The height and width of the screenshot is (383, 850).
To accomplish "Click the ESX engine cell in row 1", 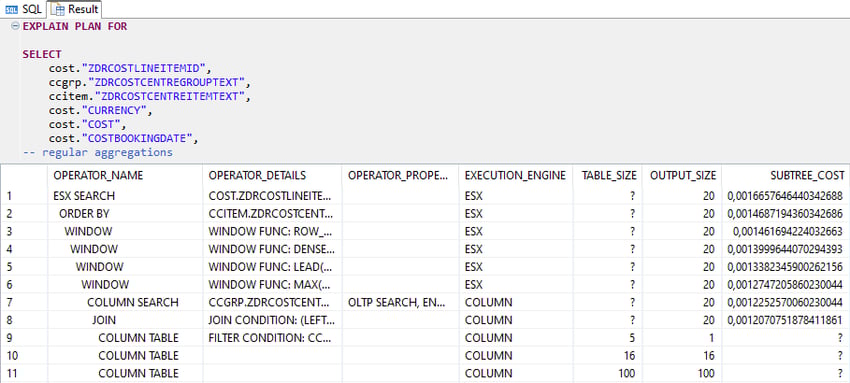I will point(473,196).
